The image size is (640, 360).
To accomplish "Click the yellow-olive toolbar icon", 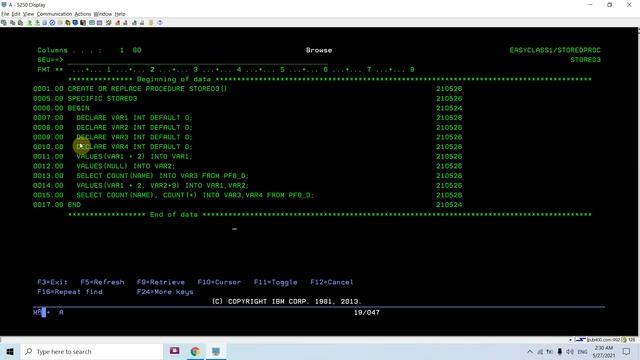I will [68, 23].
